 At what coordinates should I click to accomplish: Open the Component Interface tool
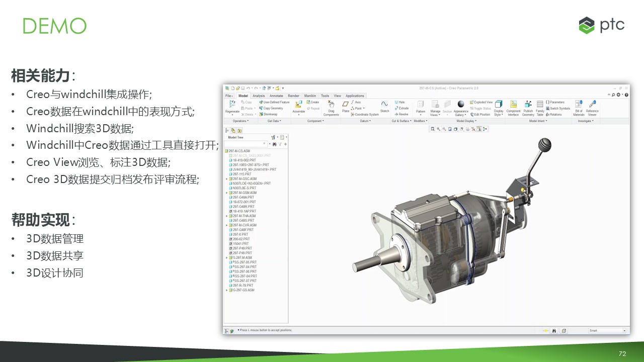click(513, 108)
